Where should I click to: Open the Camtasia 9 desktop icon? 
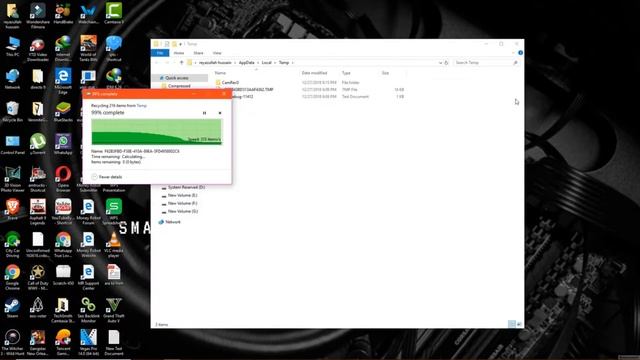click(x=114, y=14)
